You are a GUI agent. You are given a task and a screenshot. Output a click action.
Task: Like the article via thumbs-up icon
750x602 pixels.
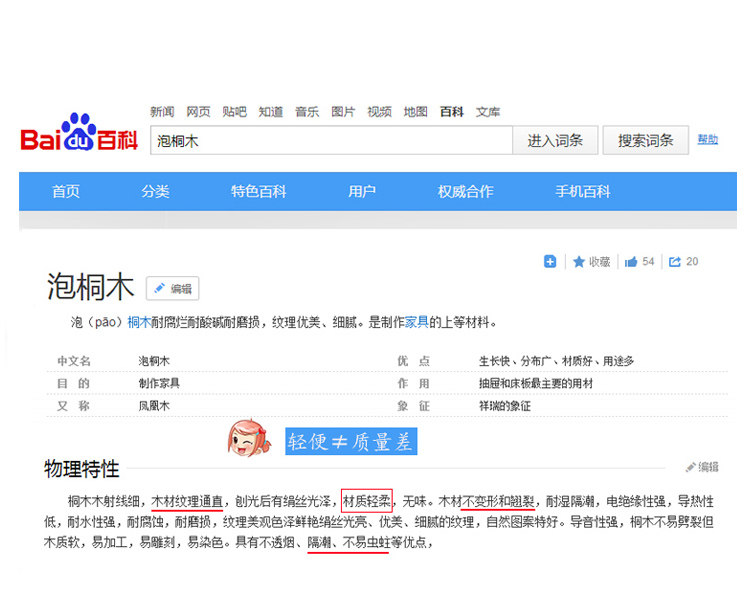click(x=631, y=262)
